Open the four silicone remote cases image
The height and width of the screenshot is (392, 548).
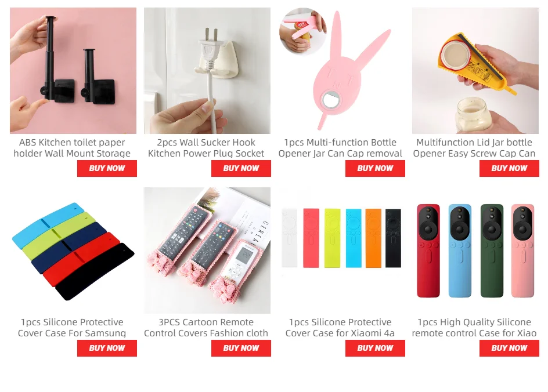[475, 251]
